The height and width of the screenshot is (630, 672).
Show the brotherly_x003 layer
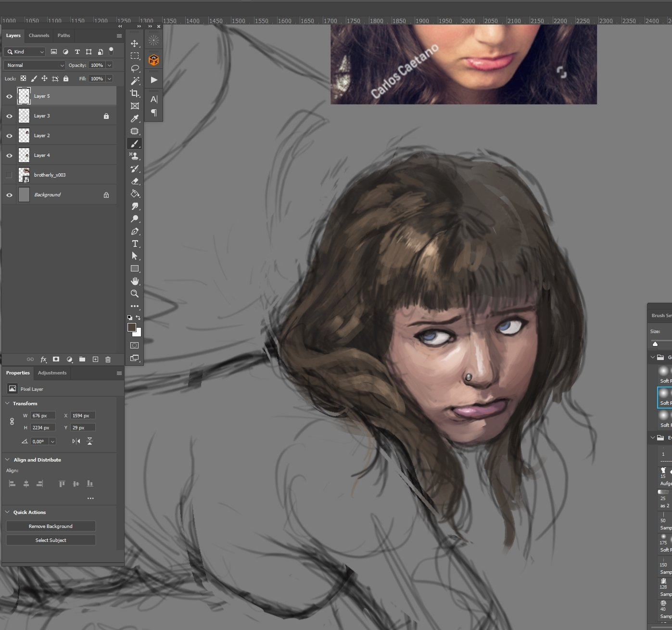tap(9, 175)
